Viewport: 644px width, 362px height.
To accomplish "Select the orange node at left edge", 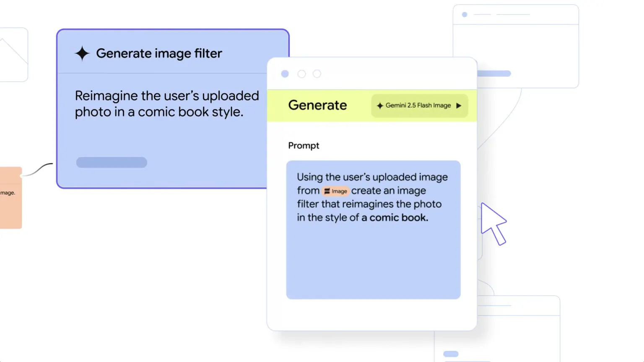I will pos(10,198).
